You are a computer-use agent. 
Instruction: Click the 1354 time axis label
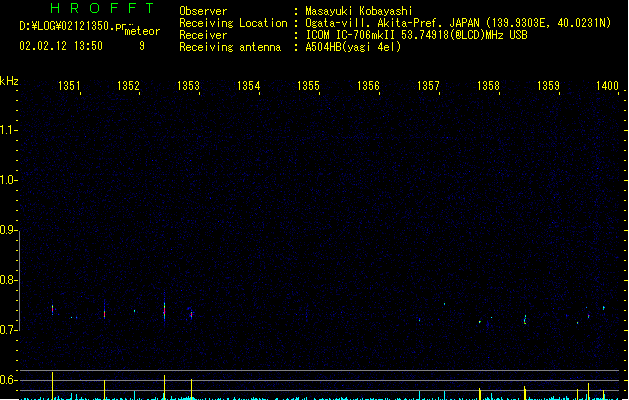coord(248,85)
